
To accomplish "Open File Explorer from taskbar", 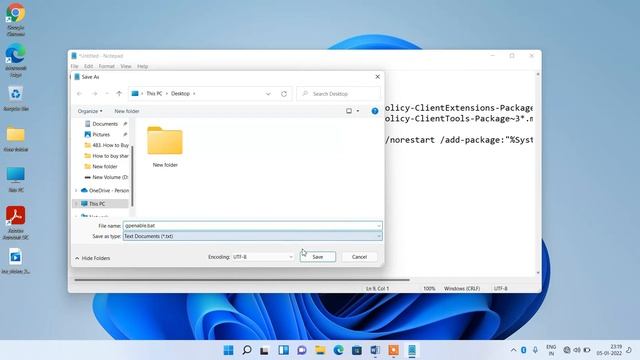I will (x=320, y=350).
